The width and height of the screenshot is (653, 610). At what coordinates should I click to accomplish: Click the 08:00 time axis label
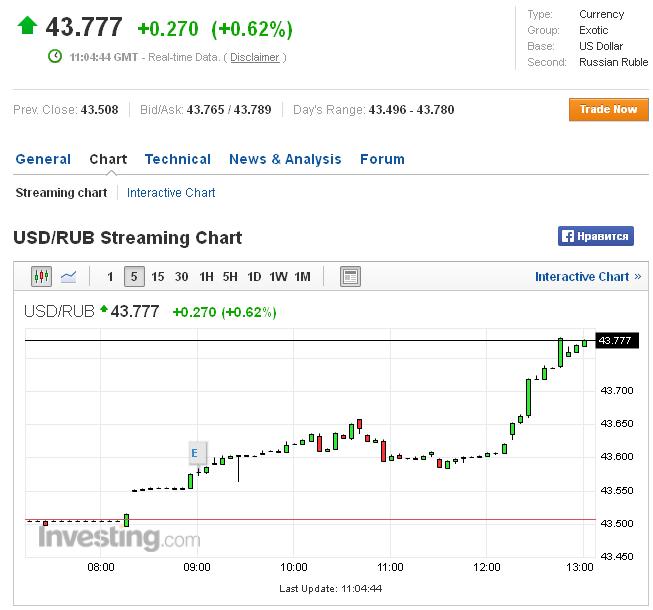point(101,567)
